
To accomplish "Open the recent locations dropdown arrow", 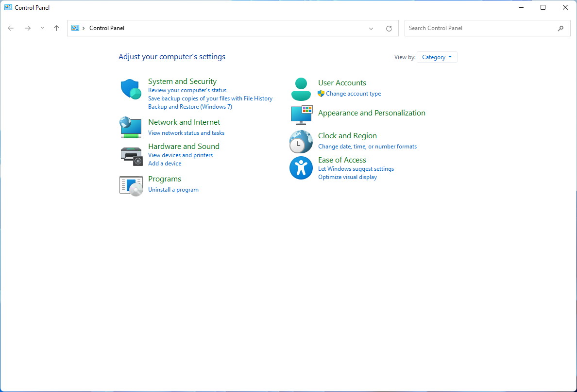I will (x=42, y=28).
